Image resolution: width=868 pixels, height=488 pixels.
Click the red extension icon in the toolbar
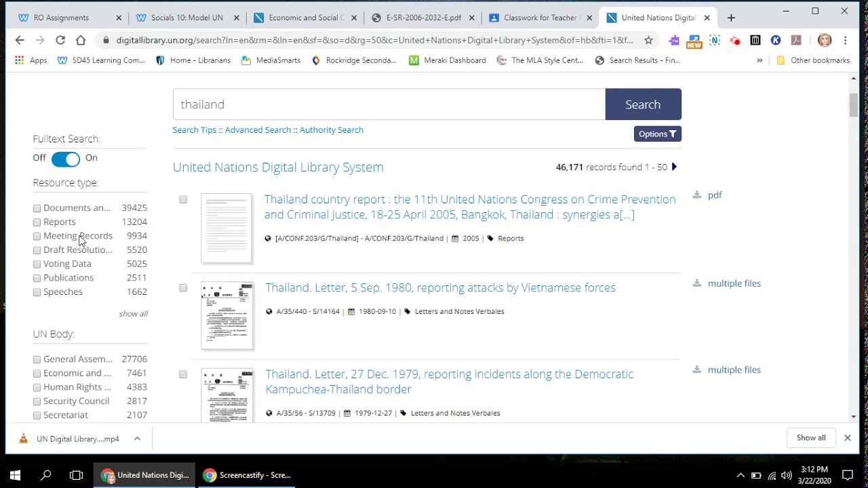(735, 40)
